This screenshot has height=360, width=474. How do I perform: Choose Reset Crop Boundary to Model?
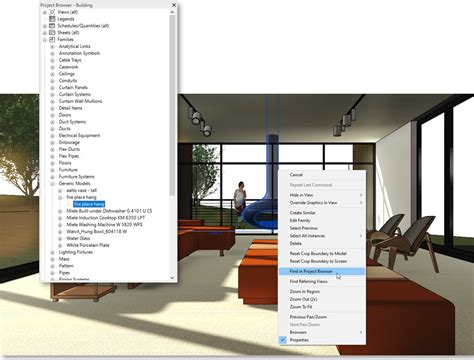(322, 253)
